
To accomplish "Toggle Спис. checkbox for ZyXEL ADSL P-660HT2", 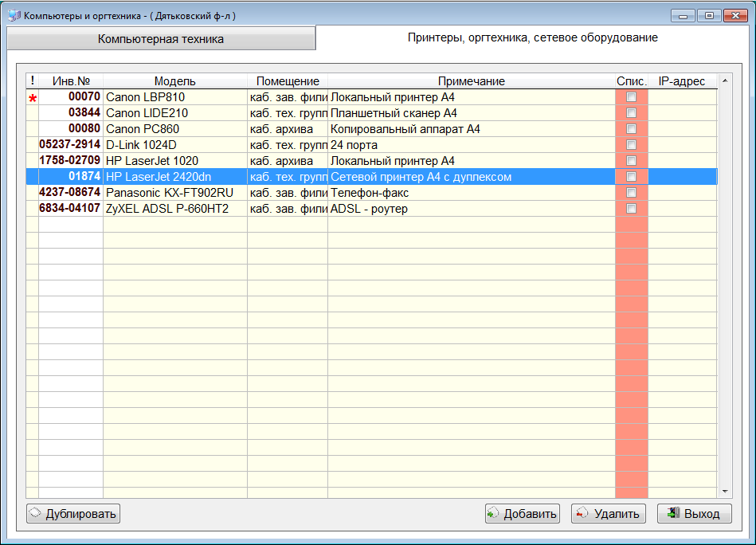I will 631,208.
